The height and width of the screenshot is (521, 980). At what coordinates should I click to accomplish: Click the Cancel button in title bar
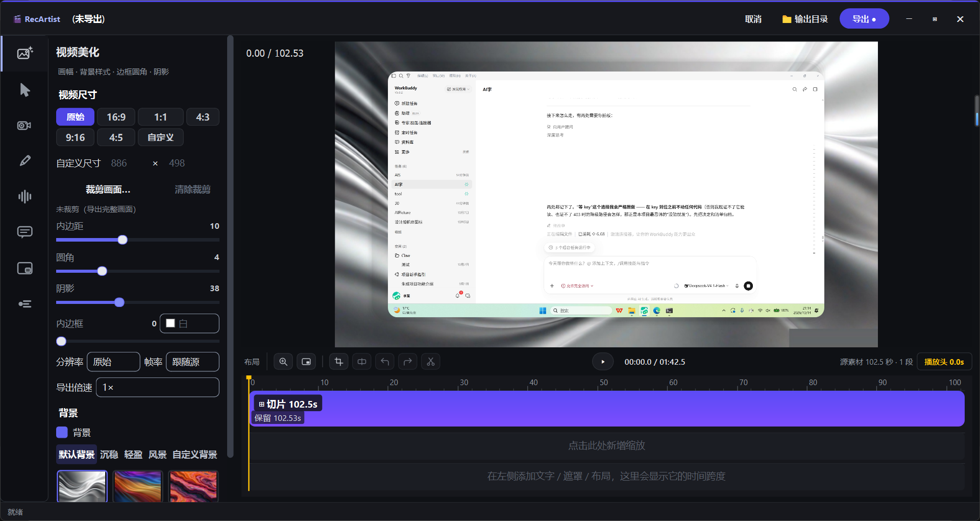coord(753,19)
